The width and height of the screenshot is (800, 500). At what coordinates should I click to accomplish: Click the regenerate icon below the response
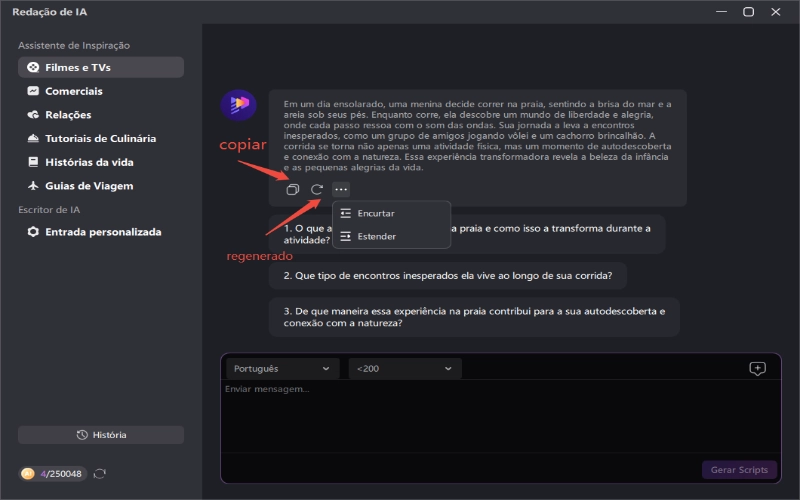pos(317,189)
